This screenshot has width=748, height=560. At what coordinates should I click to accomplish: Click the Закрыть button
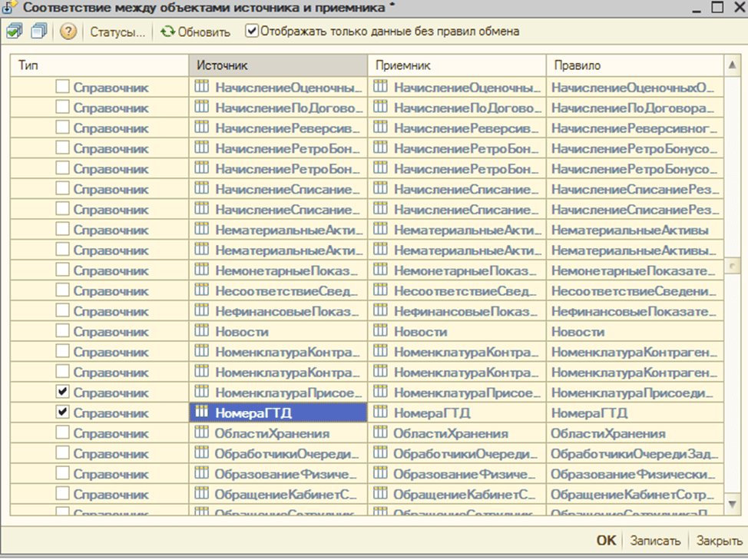coord(719,541)
